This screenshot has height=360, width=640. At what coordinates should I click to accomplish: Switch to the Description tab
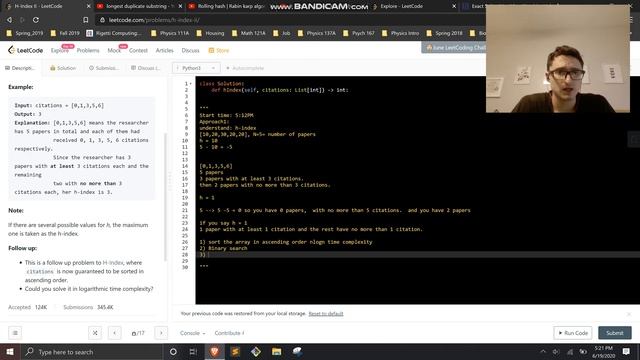coord(20,68)
